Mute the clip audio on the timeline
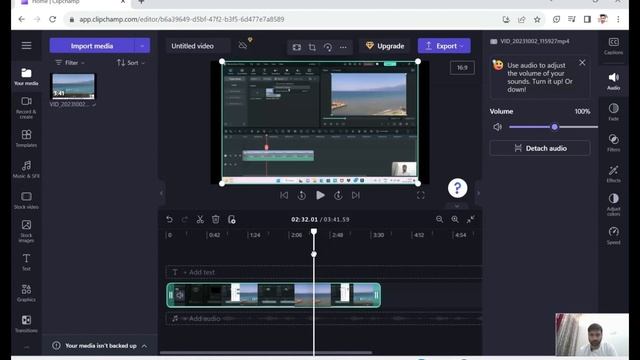Image resolution: width=640 pixels, height=360 pixels. (x=180, y=295)
